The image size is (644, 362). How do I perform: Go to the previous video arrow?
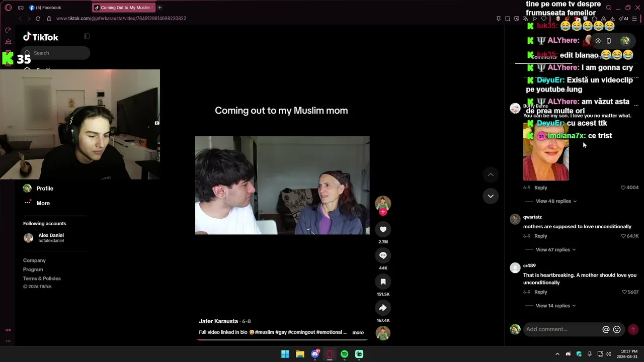tap(491, 174)
